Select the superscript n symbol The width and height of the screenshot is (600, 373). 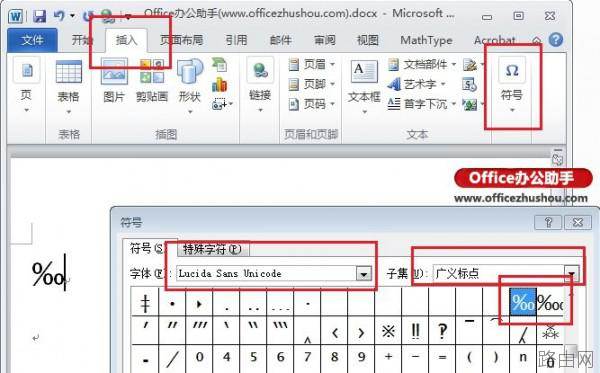[523, 358]
